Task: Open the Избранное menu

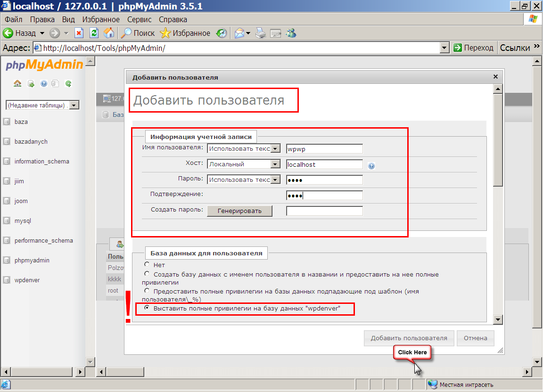Action: click(x=101, y=19)
